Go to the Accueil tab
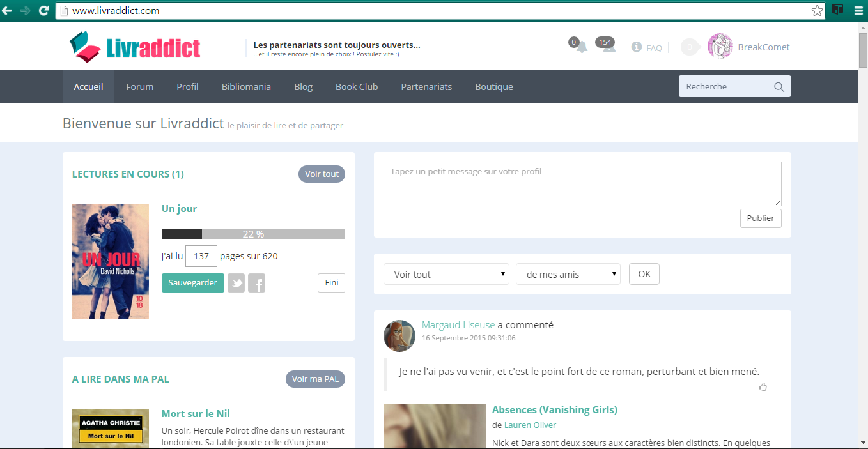 [x=88, y=87]
